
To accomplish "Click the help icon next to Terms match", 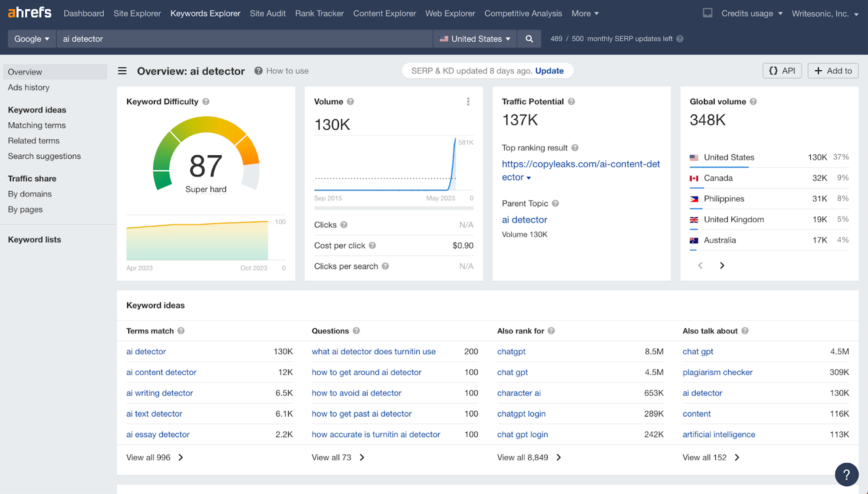I will [181, 330].
